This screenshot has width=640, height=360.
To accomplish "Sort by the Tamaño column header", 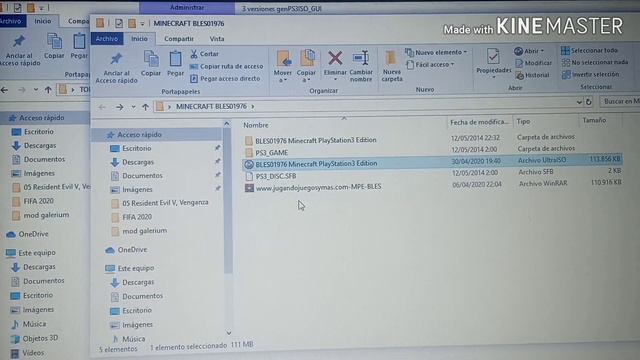I will tap(594, 120).
